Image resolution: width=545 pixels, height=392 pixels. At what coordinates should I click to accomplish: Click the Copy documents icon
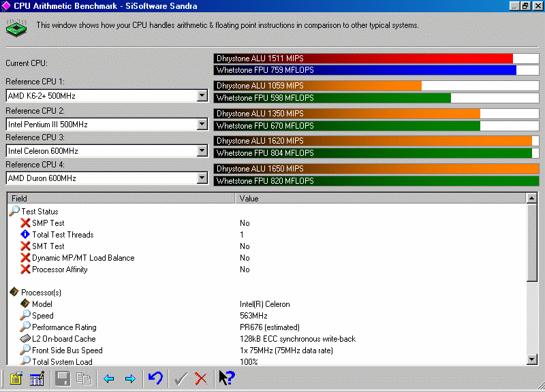pos(84,378)
